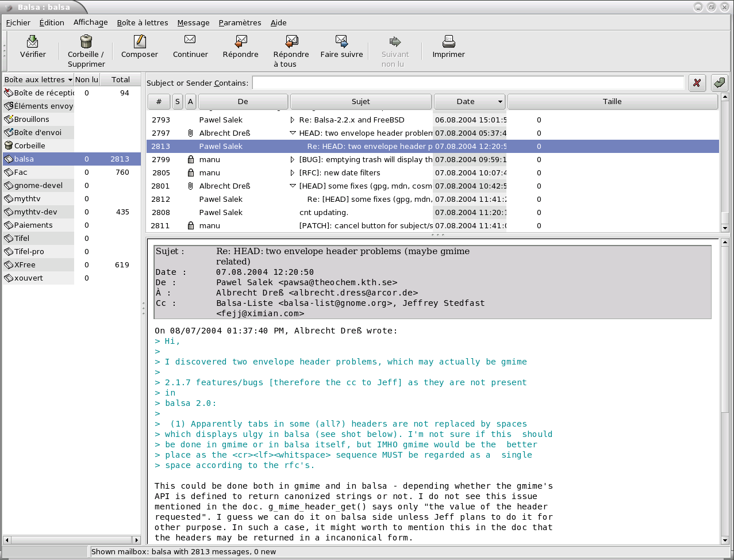
Task: Select the selected balsa mailbox row
Action: coord(72,159)
